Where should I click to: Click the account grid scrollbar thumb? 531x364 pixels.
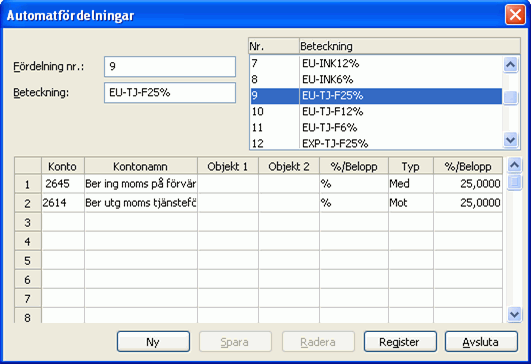pos(514,182)
